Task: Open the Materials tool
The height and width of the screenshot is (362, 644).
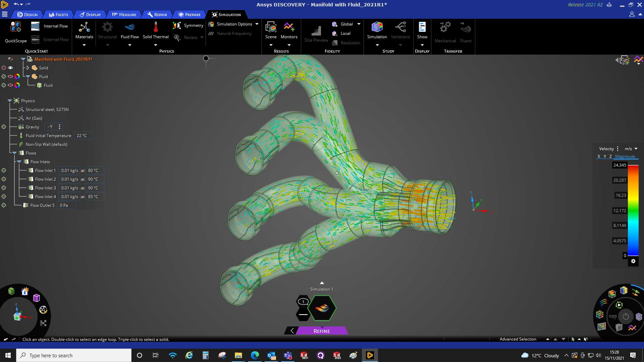Action: coord(84,31)
